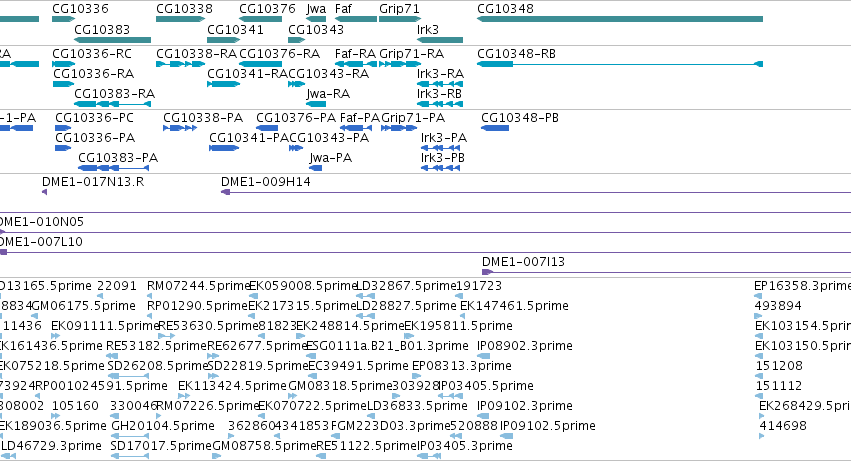The image size is (851, 461).
Task: Open BAC clone DME1-017N13.R
Action: [x=93, y=182]
